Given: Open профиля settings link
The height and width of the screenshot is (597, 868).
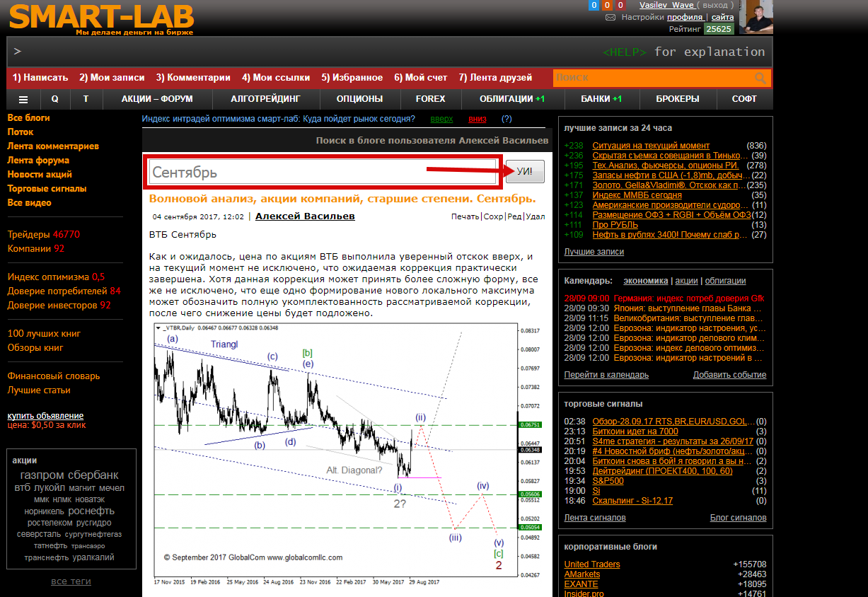Looking at the screenshot, I should point(684,17).
